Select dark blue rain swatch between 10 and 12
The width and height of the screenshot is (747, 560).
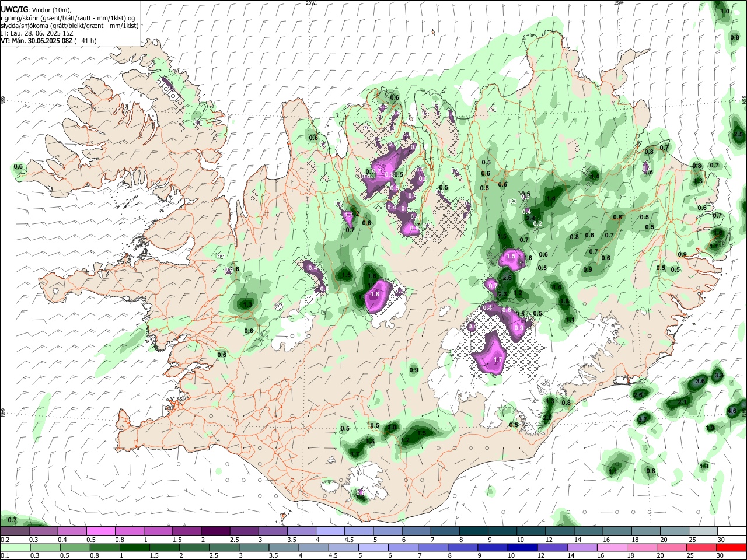pos(521,547)
